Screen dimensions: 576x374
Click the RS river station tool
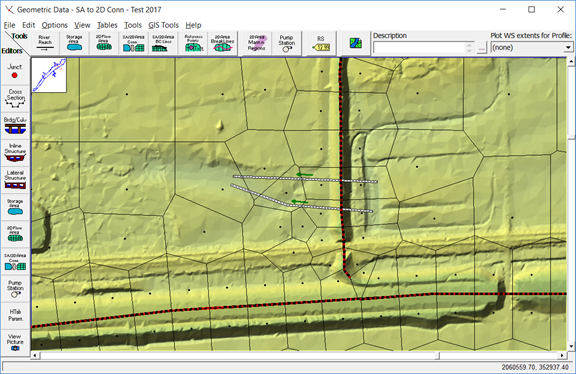click(x=321, y=43)
